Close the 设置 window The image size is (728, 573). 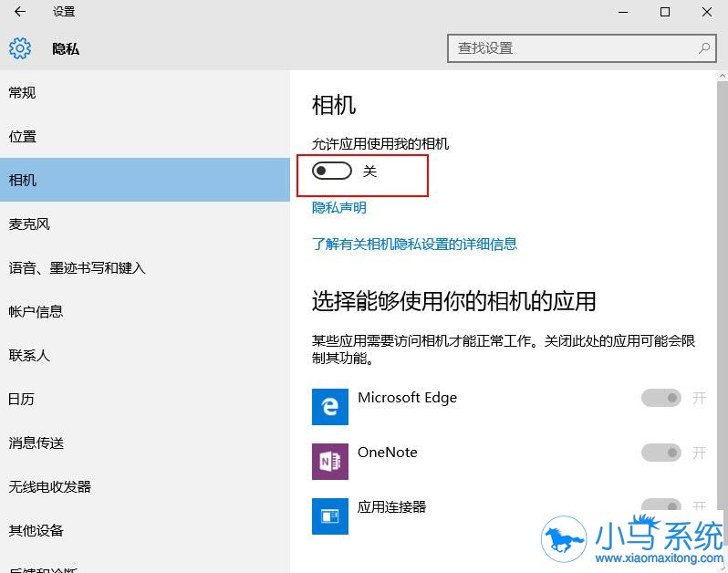tap(707, 12)
